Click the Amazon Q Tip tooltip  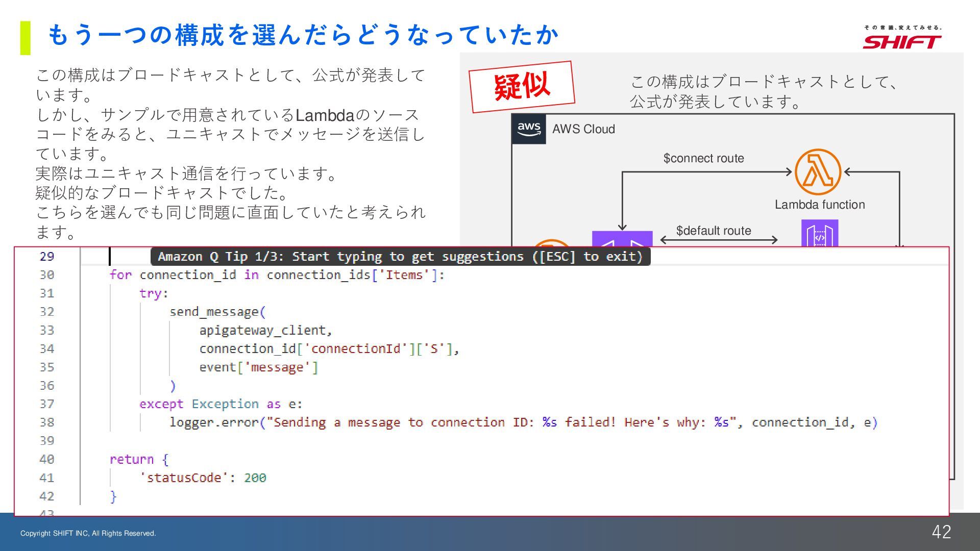(x=400, y=256)
